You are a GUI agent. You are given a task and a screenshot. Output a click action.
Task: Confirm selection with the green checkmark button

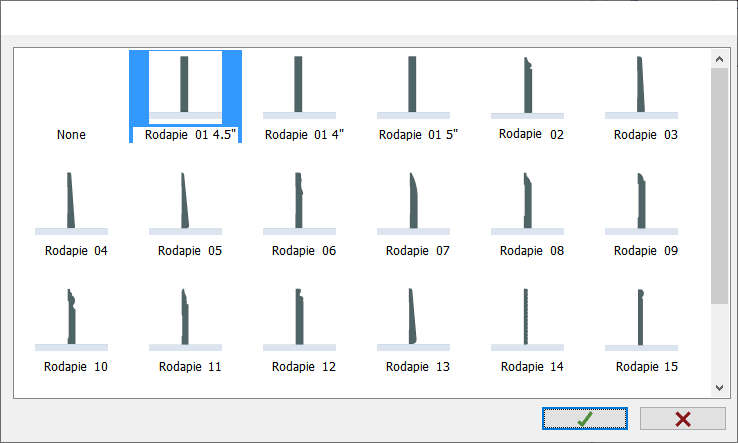pos(585,419)
